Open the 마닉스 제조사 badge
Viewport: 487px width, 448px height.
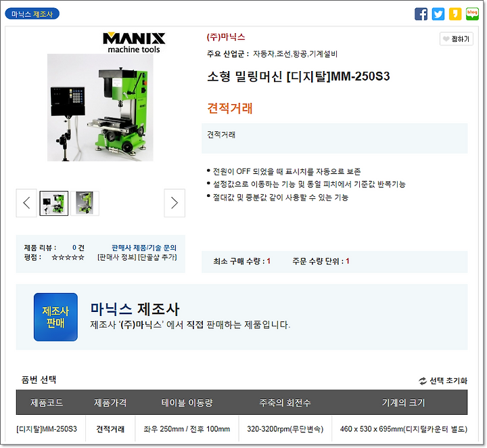(32, 14)
